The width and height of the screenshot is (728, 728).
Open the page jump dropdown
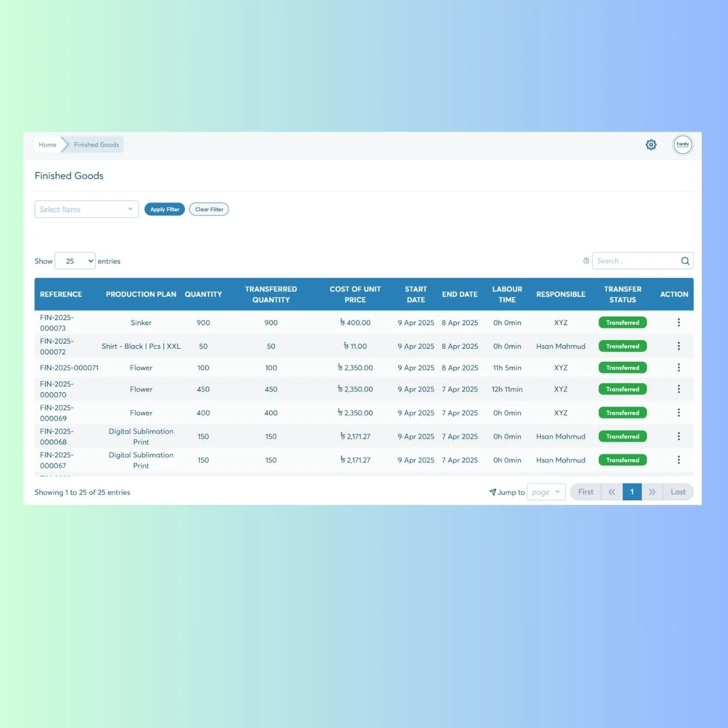[546, 492]
